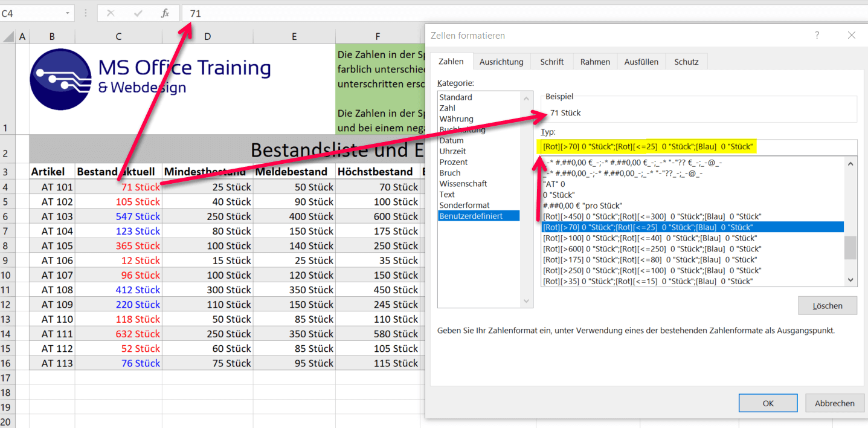
Task: Select the Prozent category
Action: point(479,162)
